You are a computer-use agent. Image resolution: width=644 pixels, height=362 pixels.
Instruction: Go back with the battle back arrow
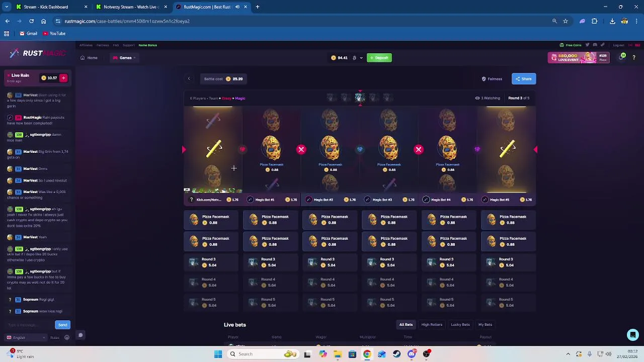[189, 79]
